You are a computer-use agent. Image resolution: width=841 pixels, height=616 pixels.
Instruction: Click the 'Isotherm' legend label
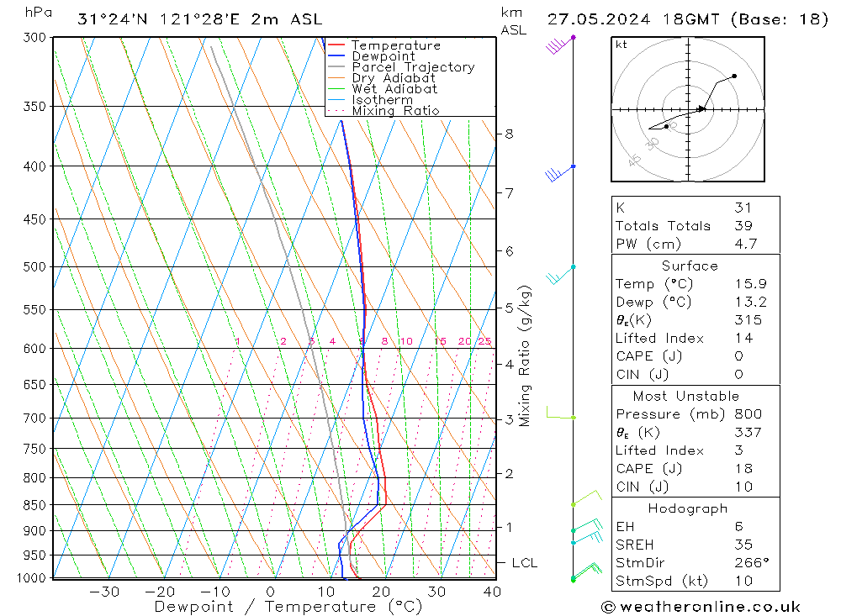(x=383, y=100)
